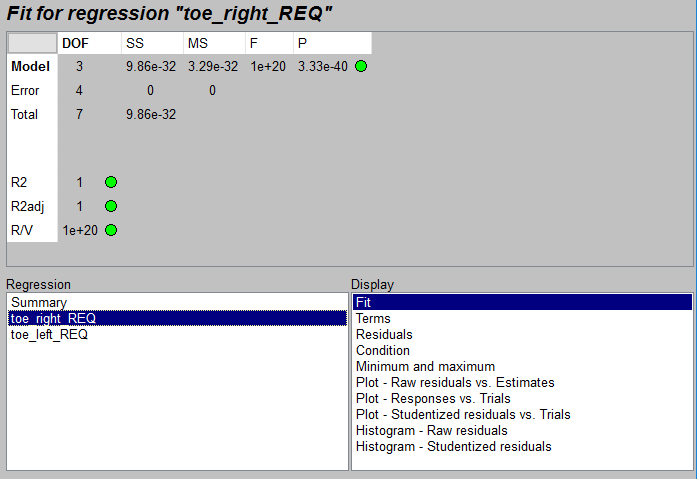The width and height of the screenshot is (697, 479).
Task: Click the green R/V status indicator
Action: [x=111, y=230]
